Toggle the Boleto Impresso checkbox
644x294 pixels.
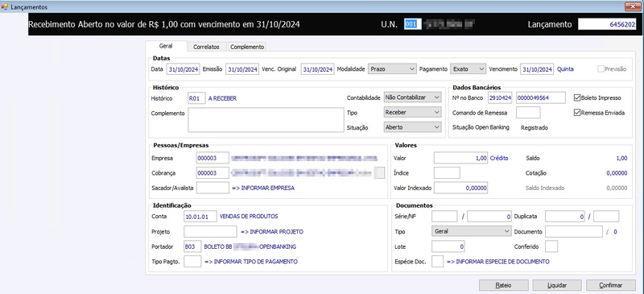pyautogui.click(x=577, y=97)
